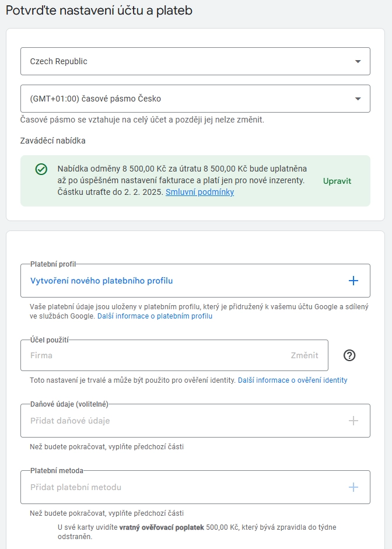The width and height of the screenshot is (392, 549).
Task: Expand the Czech Republic country dropdown arrow
Action: (x=358, y=62)
